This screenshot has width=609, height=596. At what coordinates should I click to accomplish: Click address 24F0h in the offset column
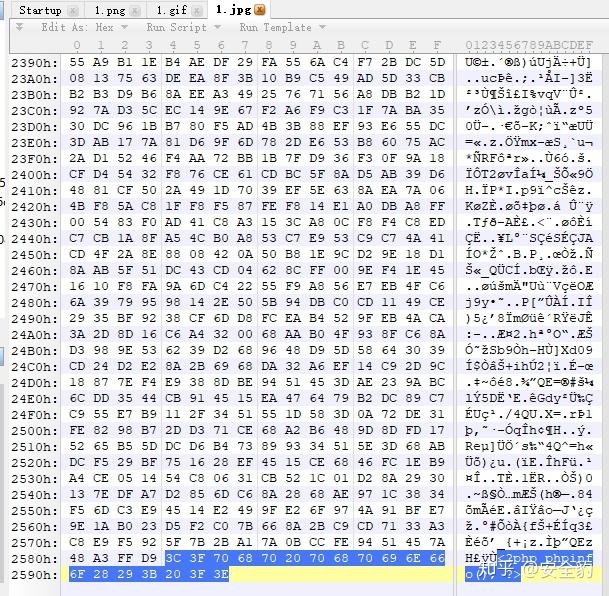click(34, 415)
